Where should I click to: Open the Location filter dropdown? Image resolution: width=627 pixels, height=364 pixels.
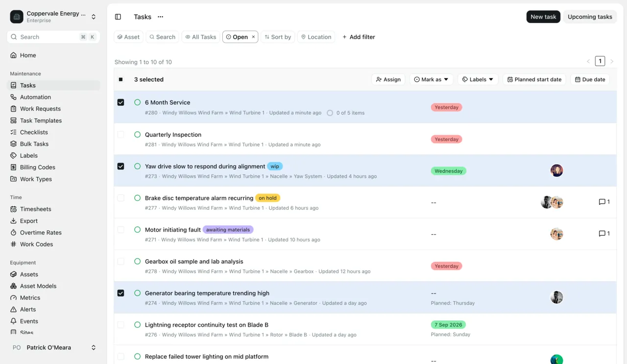(316, 37)
